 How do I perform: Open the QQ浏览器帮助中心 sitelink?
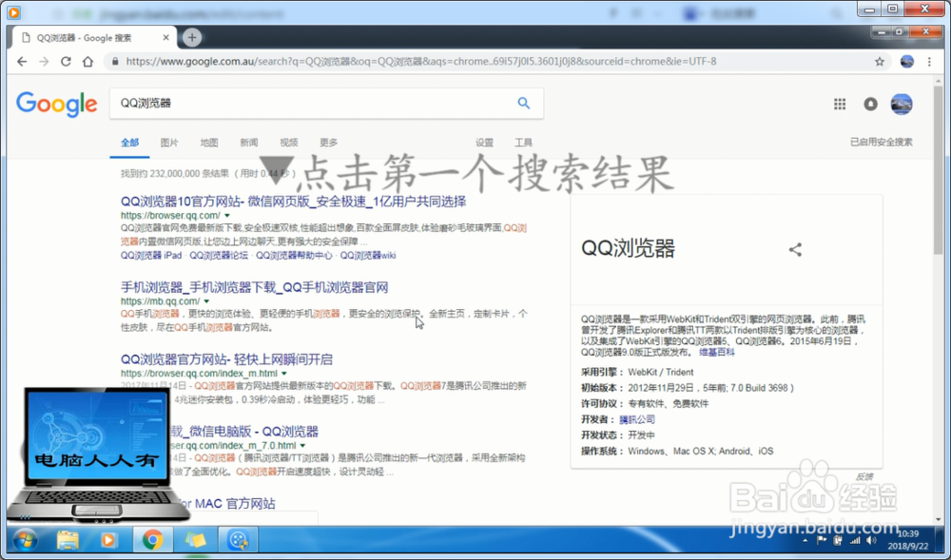tap(294, 255)
